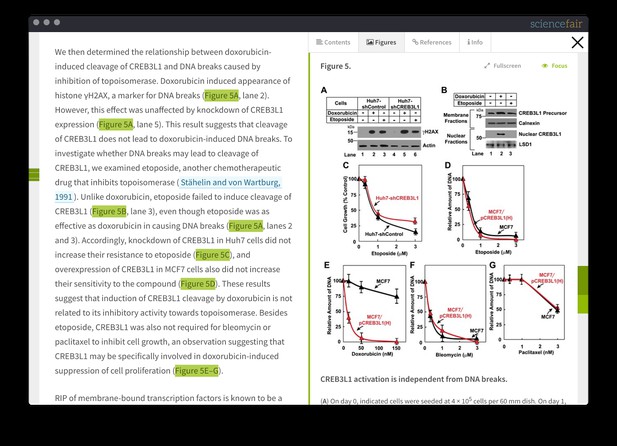Screen dimensions: 617x446
Task: Click the 'CREB3L1 Precursor' label in panel B
Action: [x=542, y=113]
